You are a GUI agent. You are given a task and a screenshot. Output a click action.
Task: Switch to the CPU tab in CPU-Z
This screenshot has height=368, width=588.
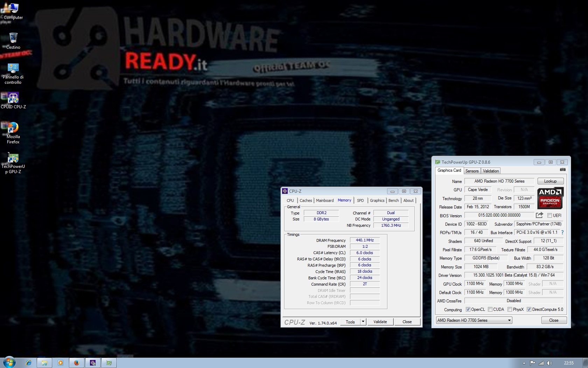pos(290,200)
